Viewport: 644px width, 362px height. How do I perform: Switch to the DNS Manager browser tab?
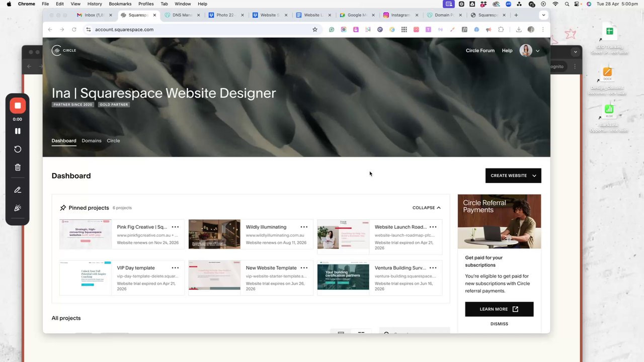pyautogui.click(x=182, y=15)
